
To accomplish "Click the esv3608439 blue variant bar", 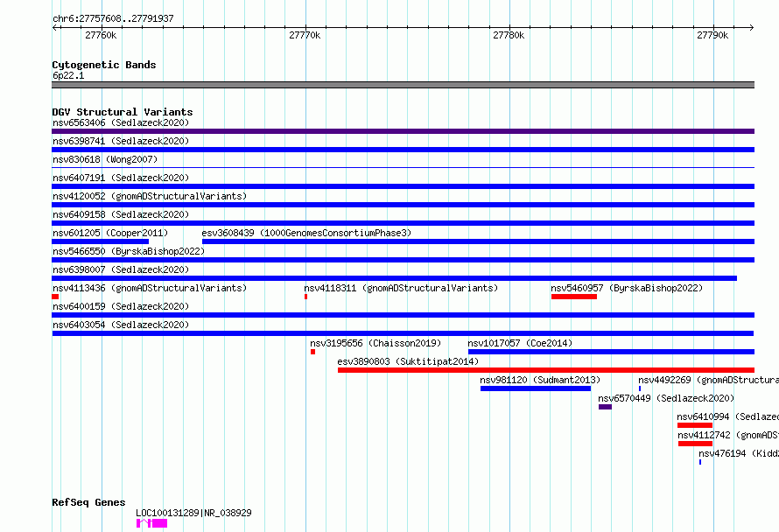I will (478, 241).
